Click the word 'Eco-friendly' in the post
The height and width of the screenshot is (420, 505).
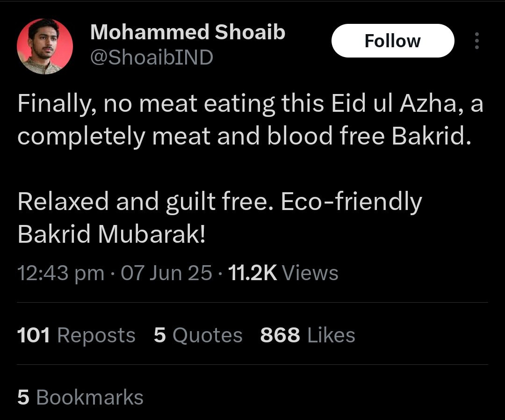tap(351, 202)
